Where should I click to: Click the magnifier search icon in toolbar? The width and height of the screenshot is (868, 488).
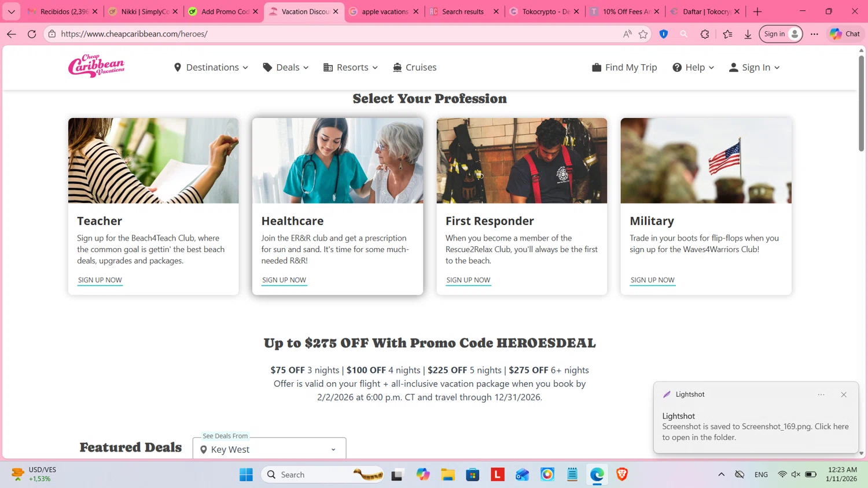(x=684, y=34)
